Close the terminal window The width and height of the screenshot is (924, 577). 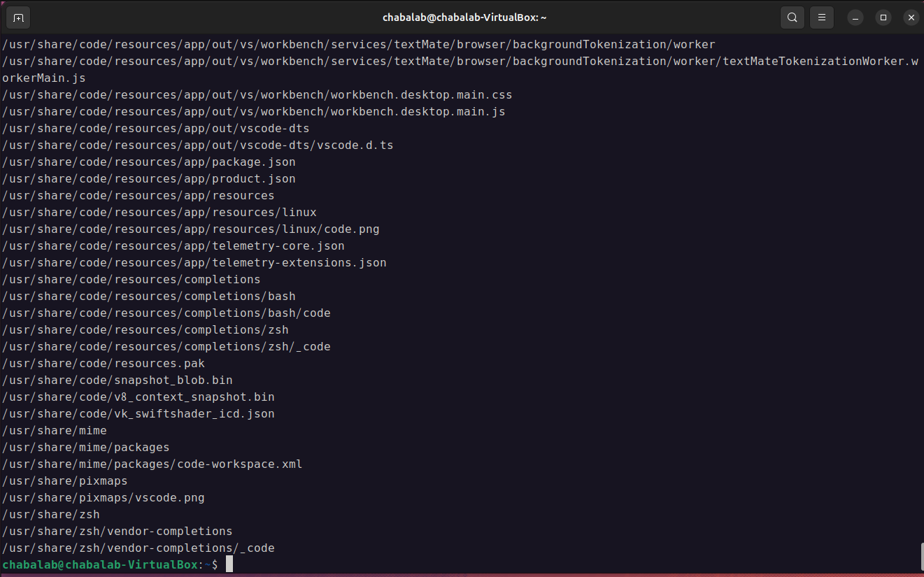[x=910, y=17]
